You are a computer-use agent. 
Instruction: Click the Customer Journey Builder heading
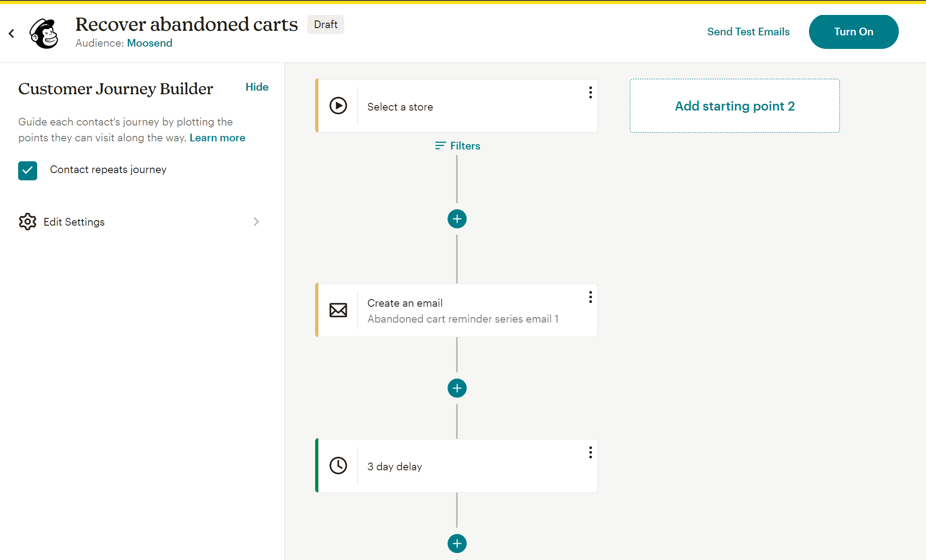[x=116, y=89]
